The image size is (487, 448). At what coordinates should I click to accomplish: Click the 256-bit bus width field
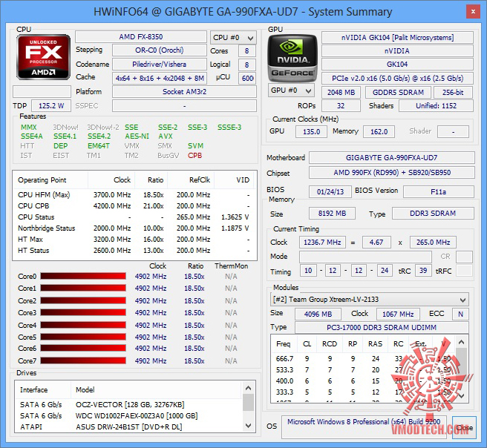pos(453,92)
